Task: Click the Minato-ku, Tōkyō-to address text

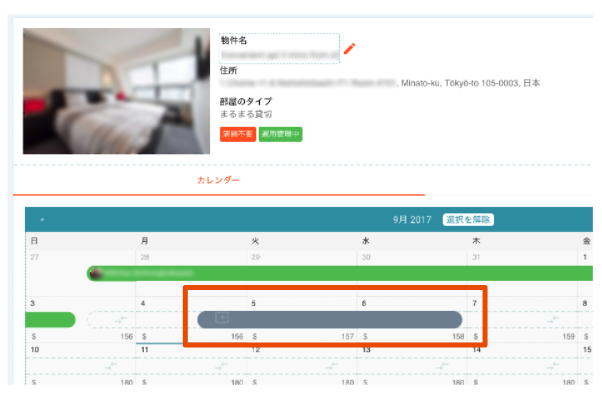Action: 470,83
